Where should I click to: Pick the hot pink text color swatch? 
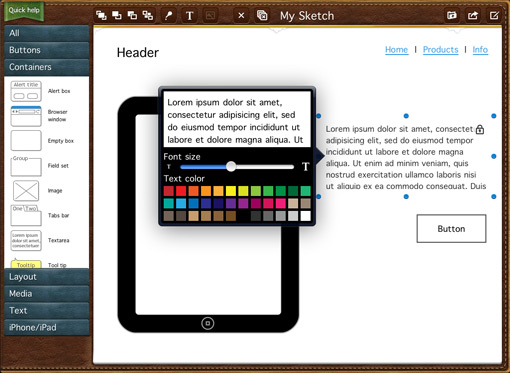click(281, 203)
